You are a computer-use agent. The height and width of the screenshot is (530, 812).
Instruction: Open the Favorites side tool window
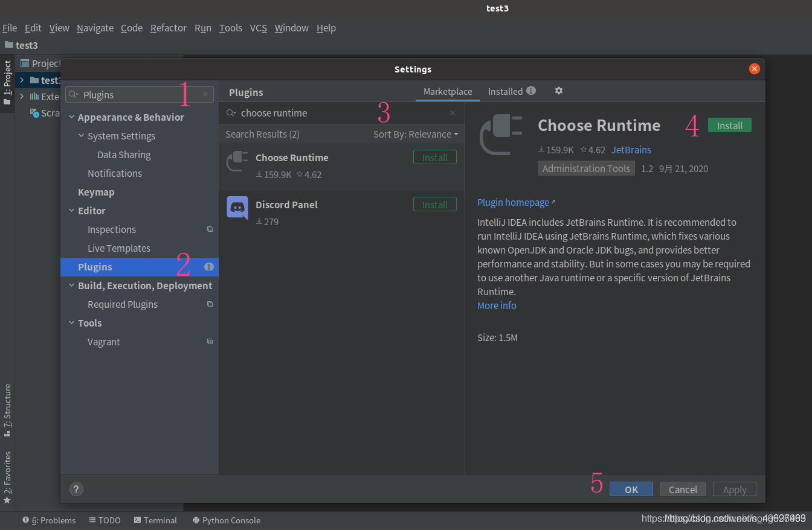point(7,477)
